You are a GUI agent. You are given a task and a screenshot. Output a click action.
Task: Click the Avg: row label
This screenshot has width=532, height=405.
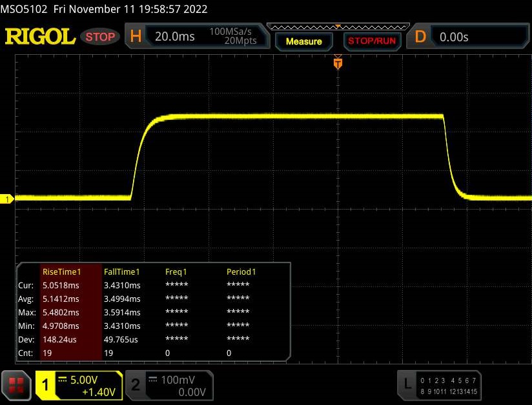click(26, 299)
